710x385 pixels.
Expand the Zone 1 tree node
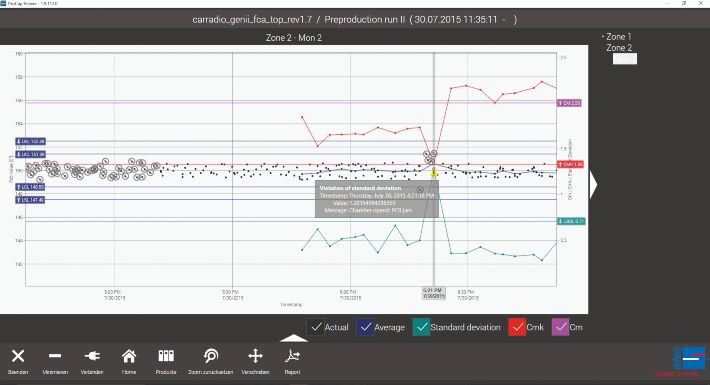click(x=603, y=36)
